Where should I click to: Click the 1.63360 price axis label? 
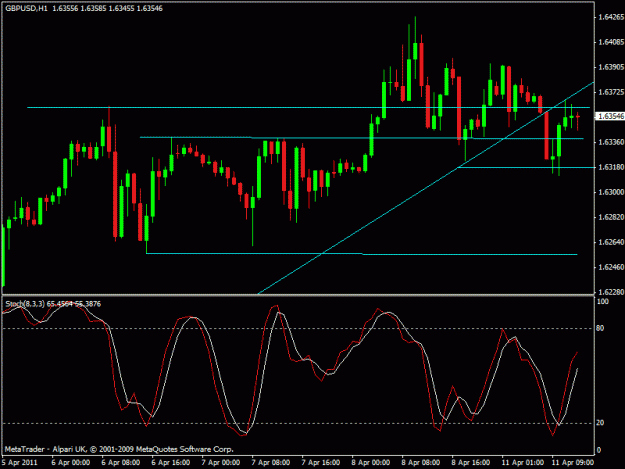(611, 142)
